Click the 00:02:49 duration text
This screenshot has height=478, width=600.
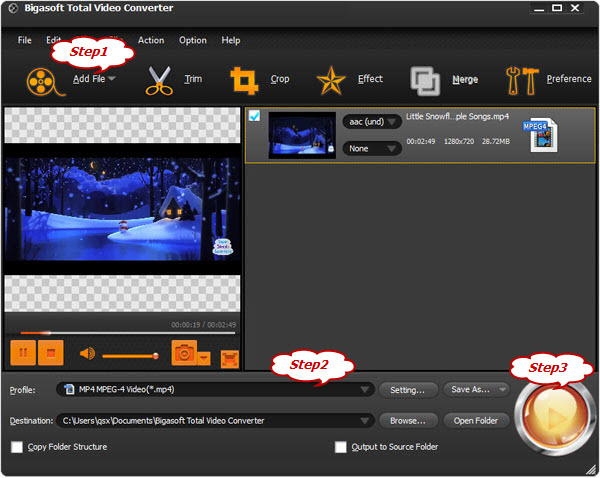[x=421, y=142]
